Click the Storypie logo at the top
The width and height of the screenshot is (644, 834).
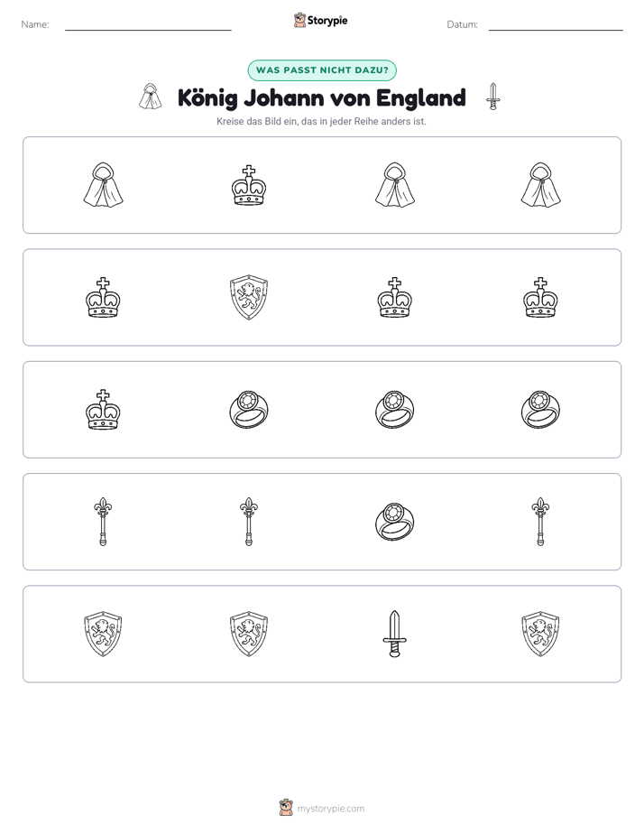click(x=320, y=20)
